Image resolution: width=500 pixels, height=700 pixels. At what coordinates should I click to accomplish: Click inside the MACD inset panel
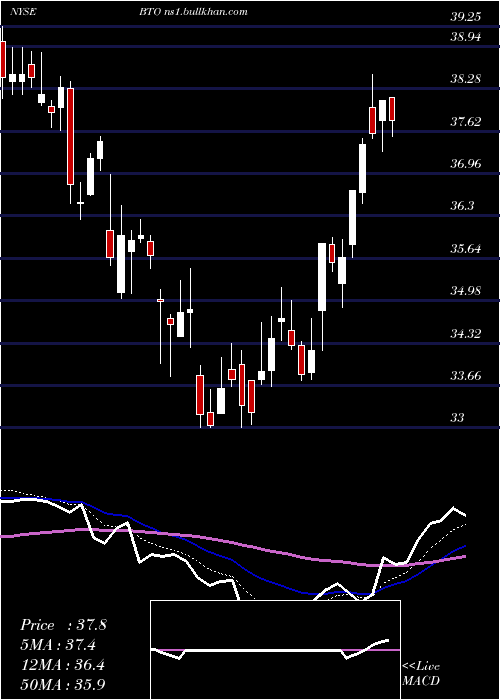[x=275, y=650]
